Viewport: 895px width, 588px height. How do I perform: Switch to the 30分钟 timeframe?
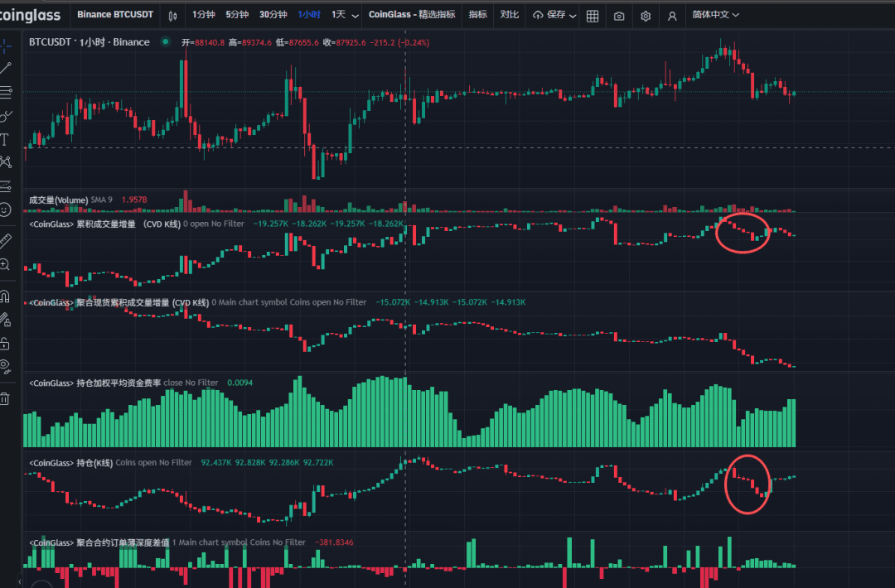click(273, 14)
